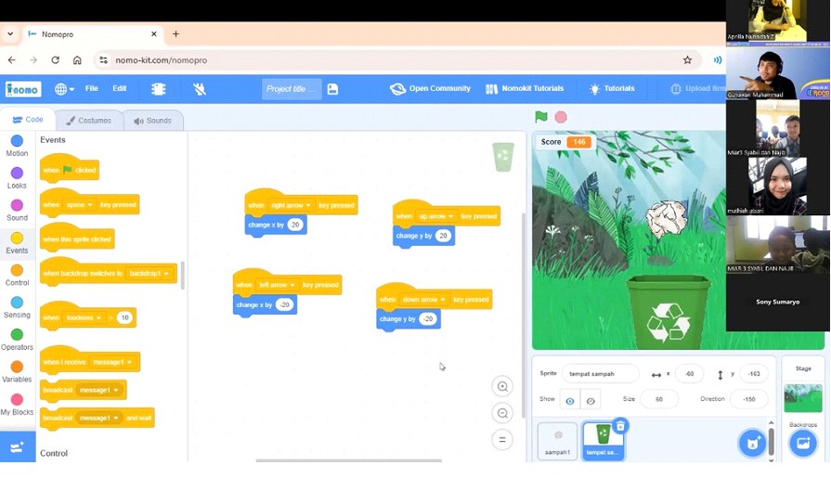Click the add extension button
Screen dimensions: 831x504
click(18, 446)
